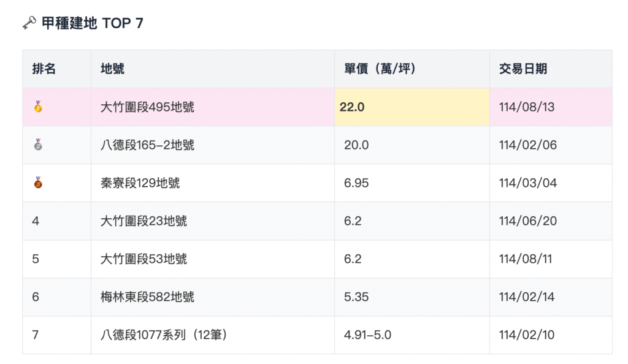Select the price range cell 4.91–5.0
This screenshot has height=364, width=628.
(x=364, y=335)
